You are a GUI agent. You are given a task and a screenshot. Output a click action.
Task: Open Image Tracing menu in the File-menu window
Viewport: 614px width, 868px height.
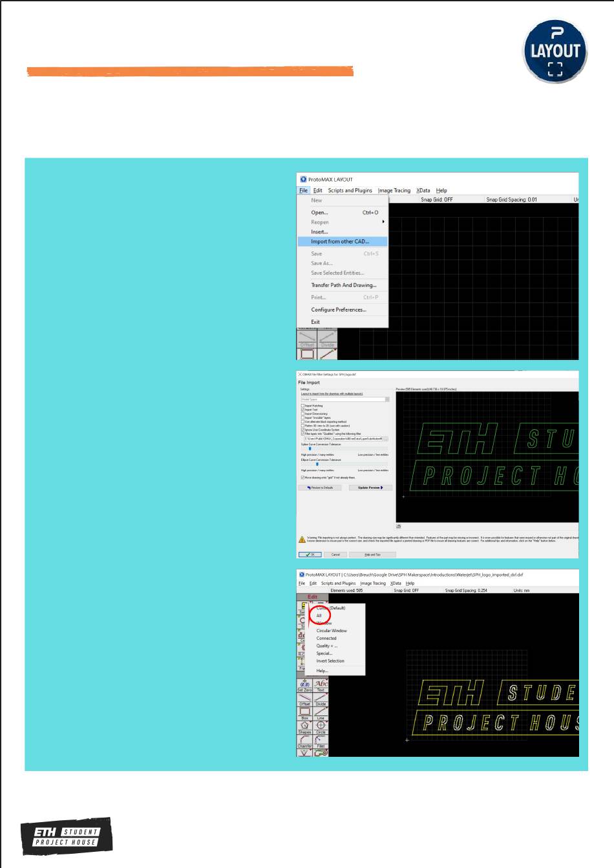point(394,191)
